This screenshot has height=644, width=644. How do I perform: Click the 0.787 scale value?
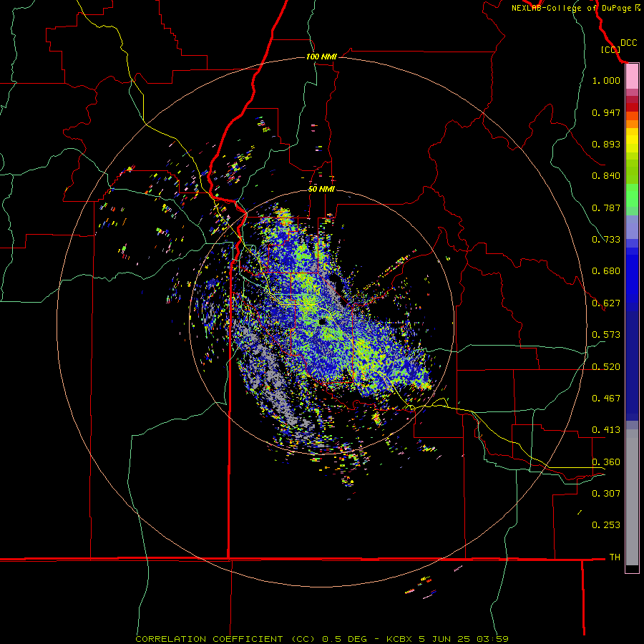coord(606,208)
